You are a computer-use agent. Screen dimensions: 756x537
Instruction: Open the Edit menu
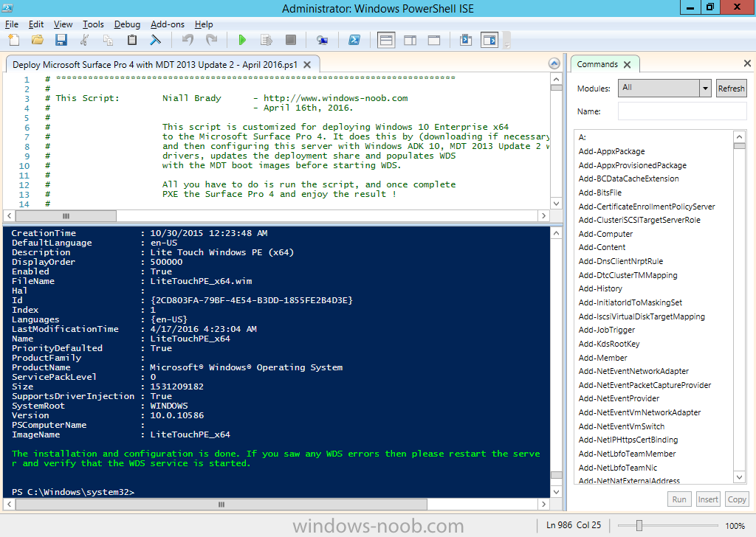pos(36,24)
